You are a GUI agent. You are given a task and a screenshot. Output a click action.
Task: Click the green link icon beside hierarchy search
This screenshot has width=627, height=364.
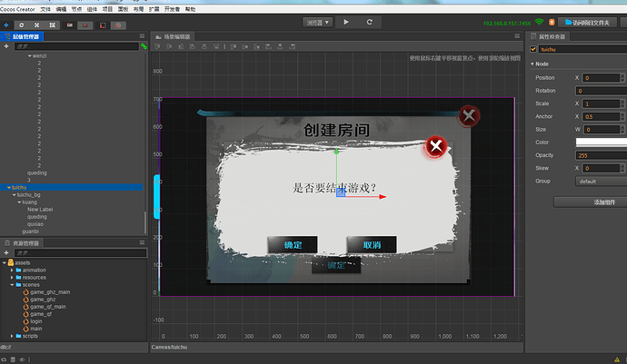click(144, 46)
